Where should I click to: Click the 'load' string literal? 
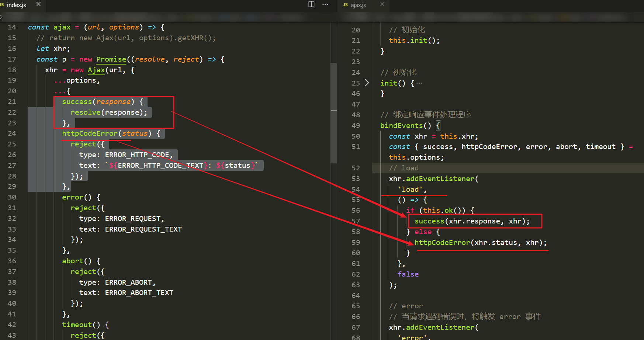pos(410,190)
